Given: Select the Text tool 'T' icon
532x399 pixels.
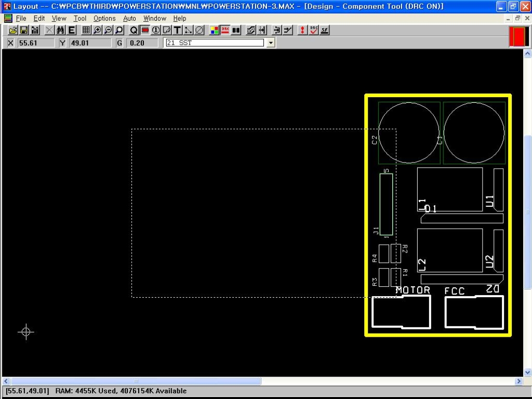Looking at the screenshot, I should tap(178, 30).
